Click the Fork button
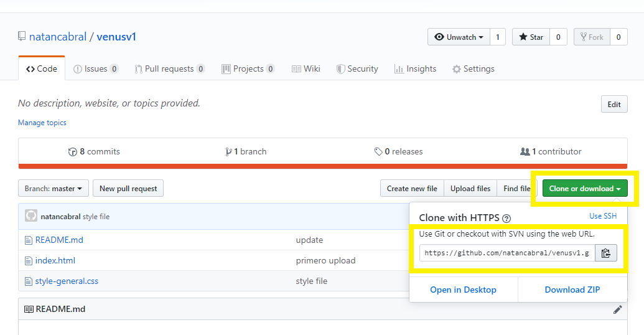The height and width of the screenshot is (335, 644). [x=592, y=37]
